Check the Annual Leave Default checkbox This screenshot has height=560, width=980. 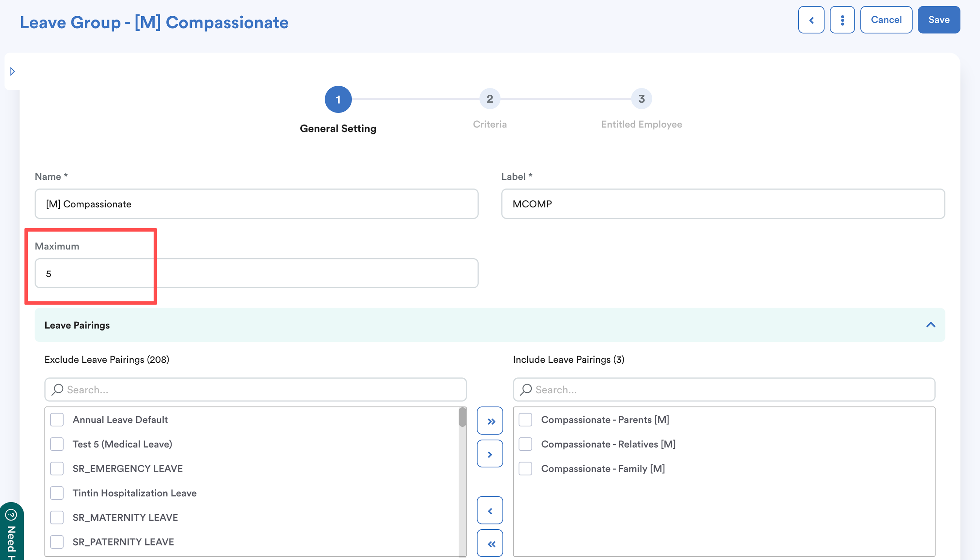tap(57, 420)
